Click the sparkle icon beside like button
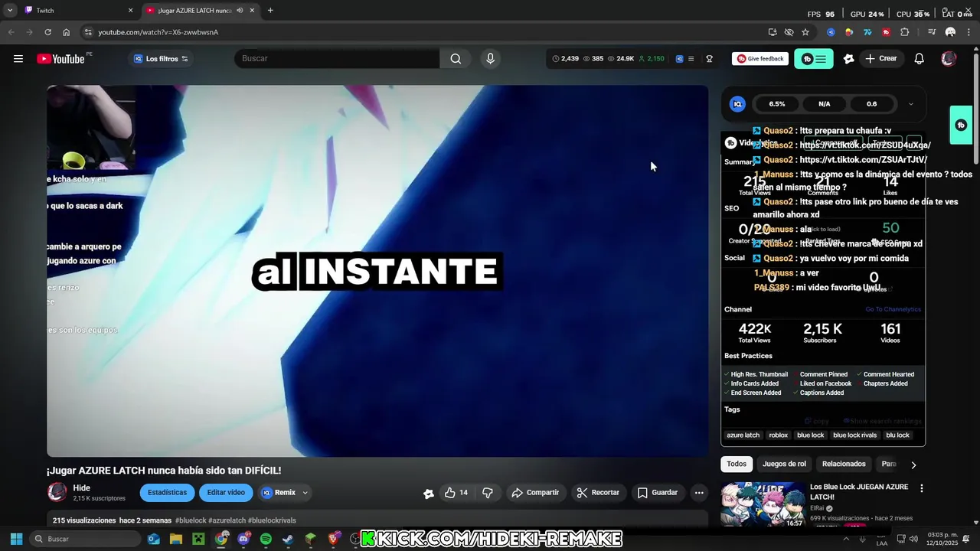The image size is (980, 551). coord(429,493)
